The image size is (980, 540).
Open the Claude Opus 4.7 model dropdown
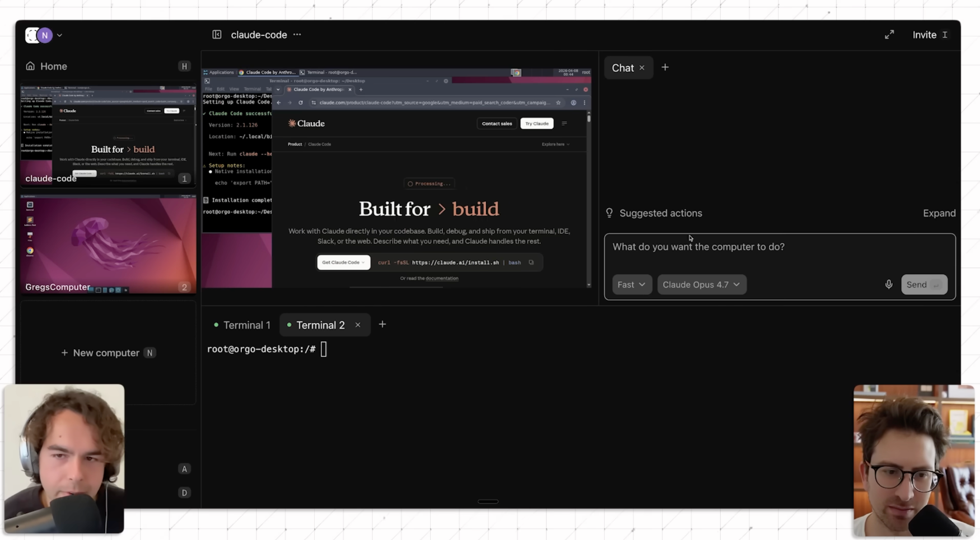click(702, 284)
